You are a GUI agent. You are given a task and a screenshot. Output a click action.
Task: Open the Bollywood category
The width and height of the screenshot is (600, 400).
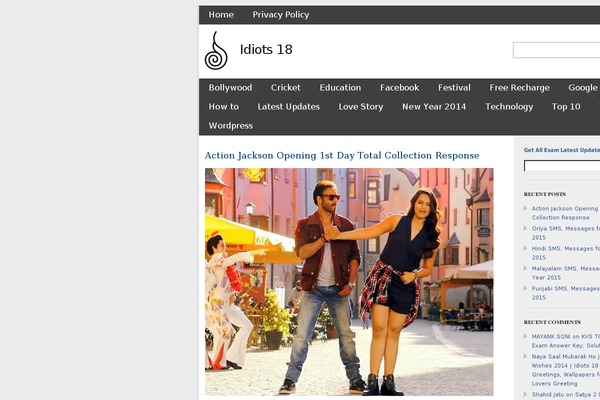[230, 88]
